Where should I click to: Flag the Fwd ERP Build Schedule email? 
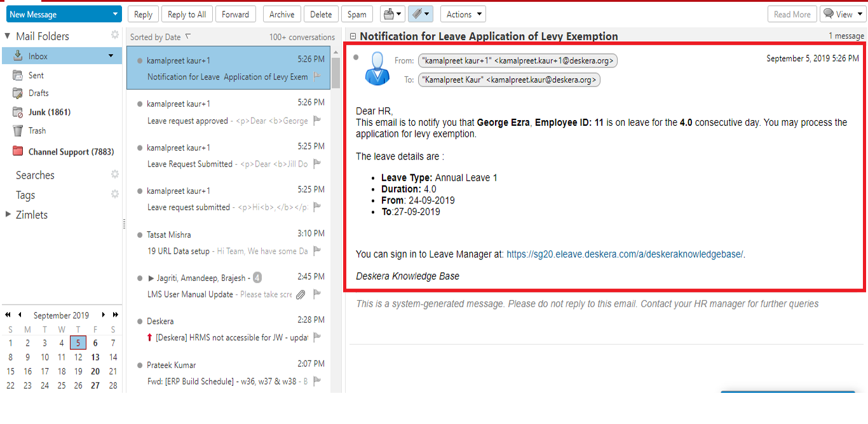pos(317,381)
